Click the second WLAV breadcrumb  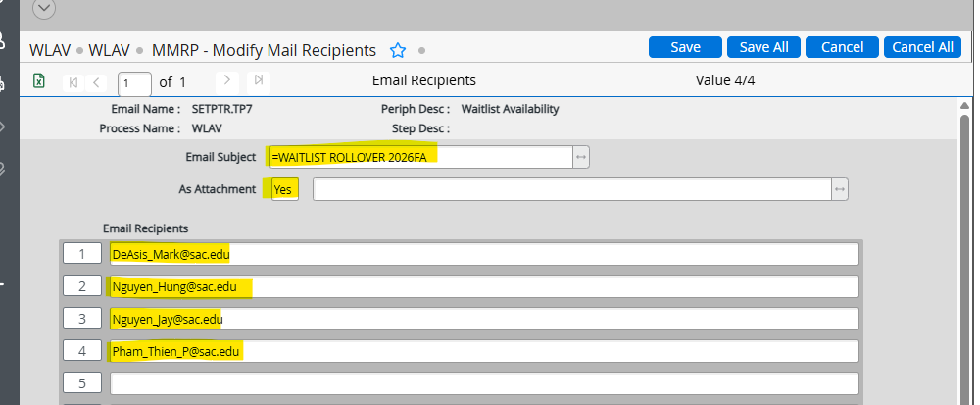click(x=109, y=50)
